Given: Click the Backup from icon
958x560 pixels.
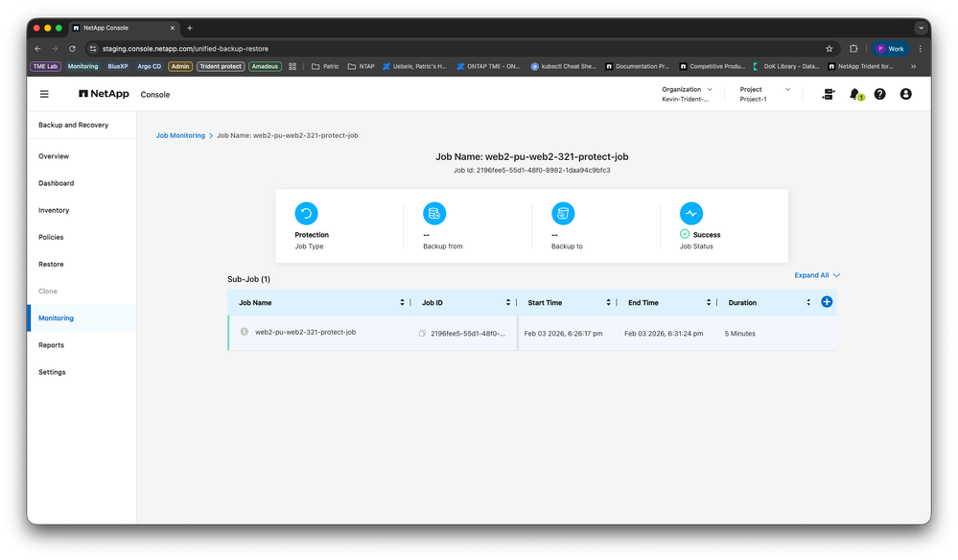Looking at the screenshot, I should tap(434, 213).
